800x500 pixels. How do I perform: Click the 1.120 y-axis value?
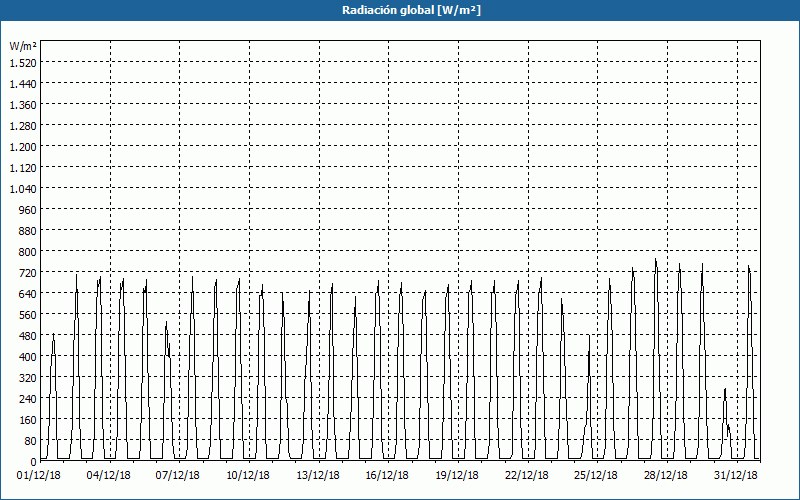pos(23,167)
